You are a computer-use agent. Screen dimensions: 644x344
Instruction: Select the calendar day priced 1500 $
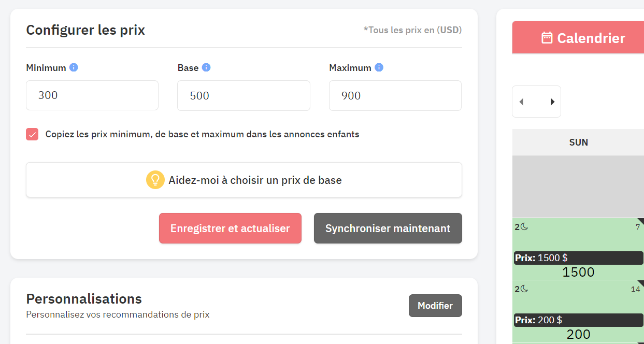coord(578,249)
